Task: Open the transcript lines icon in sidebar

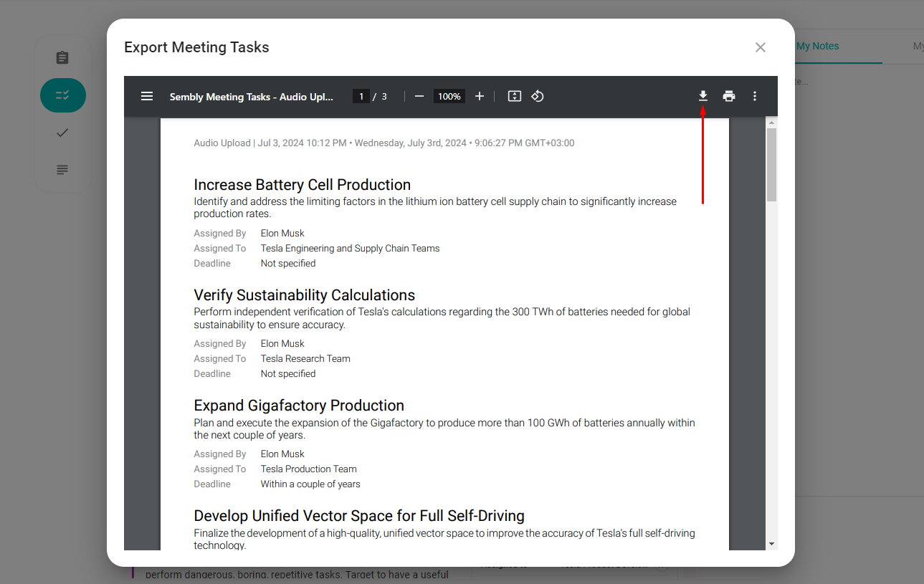Action: (x=62, y=170)
